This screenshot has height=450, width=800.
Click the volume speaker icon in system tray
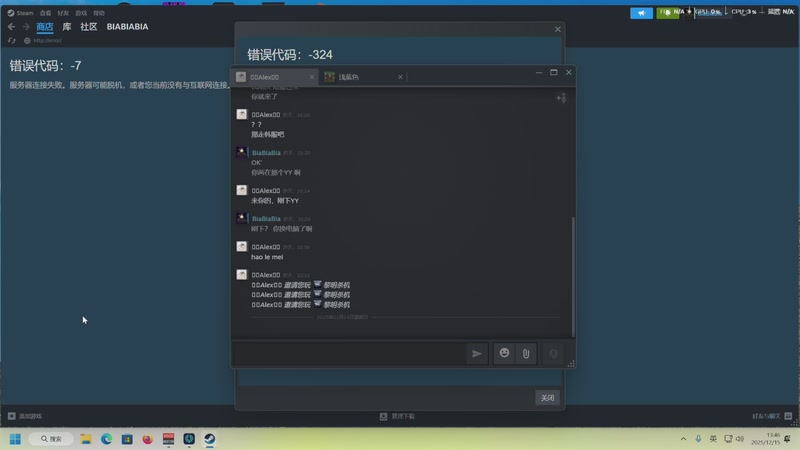(740, 439)
